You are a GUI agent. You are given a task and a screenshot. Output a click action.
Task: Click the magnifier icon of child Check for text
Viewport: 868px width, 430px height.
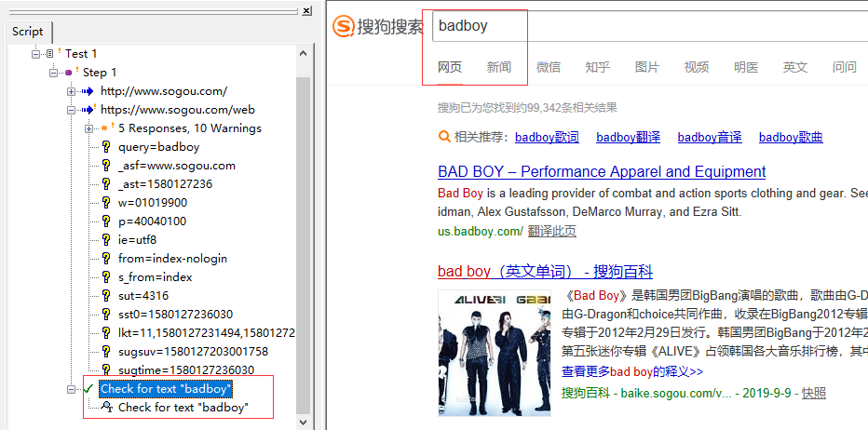click(107, 408)
